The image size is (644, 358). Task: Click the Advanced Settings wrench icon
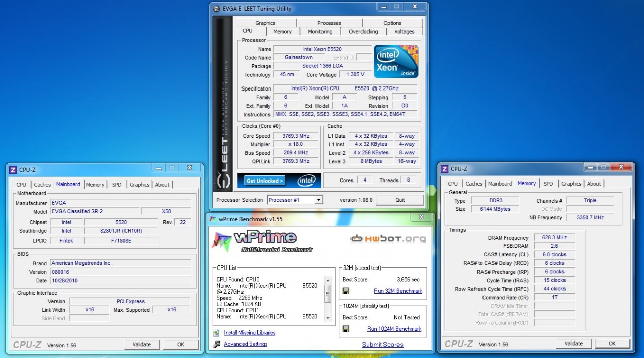[216, 344]
